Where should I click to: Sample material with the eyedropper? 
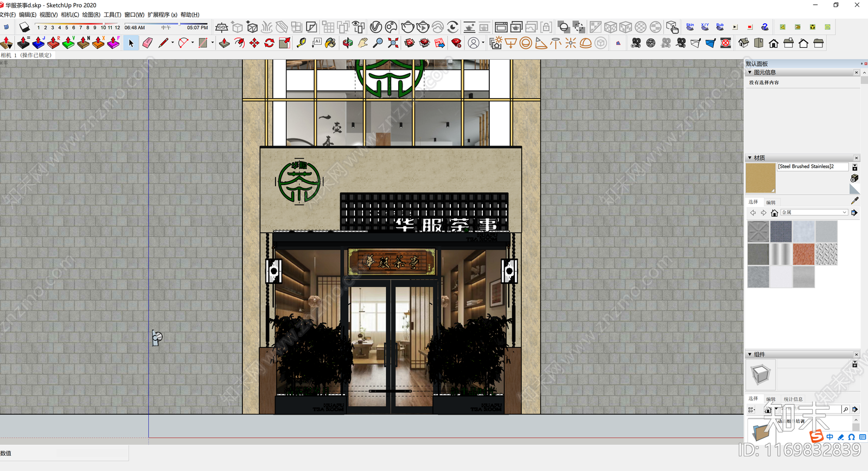click(855, 201)
